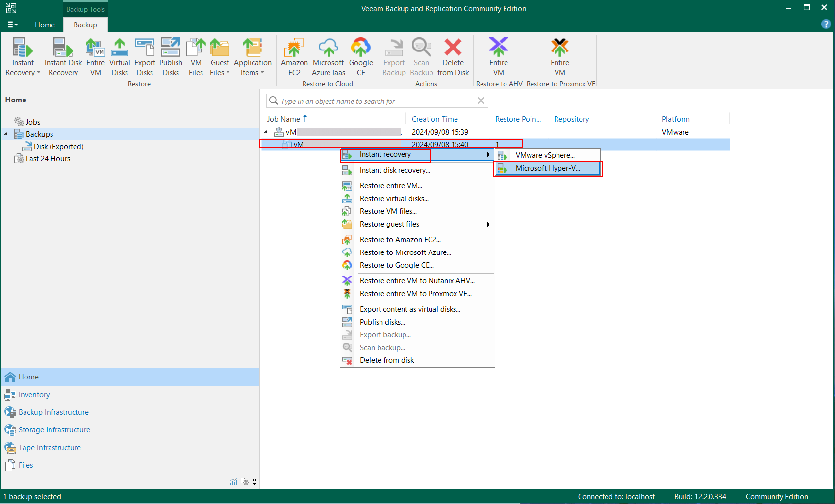Collapse the Backups tree node arrow
The image size is (835, 504).
(x=6, y=134)
